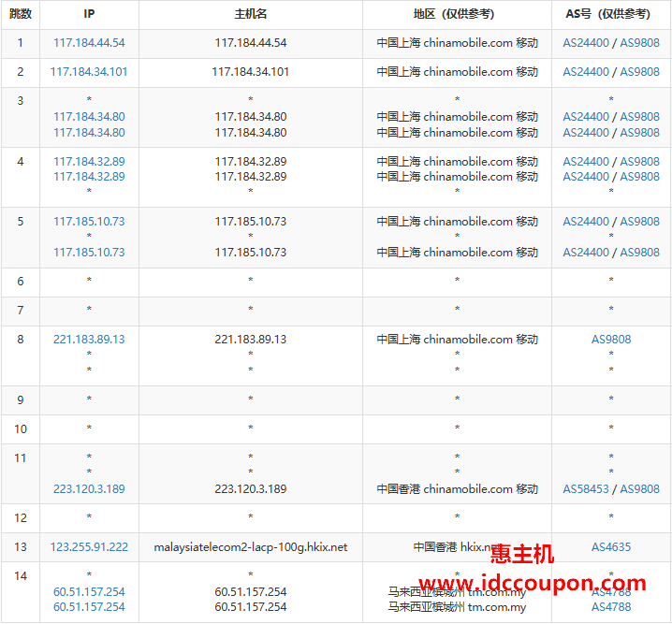The height and width of the screenshot is (624, 672).
Task: Click the 中国香港 chinamobile.com 移动 region cell
Action: 457,489
